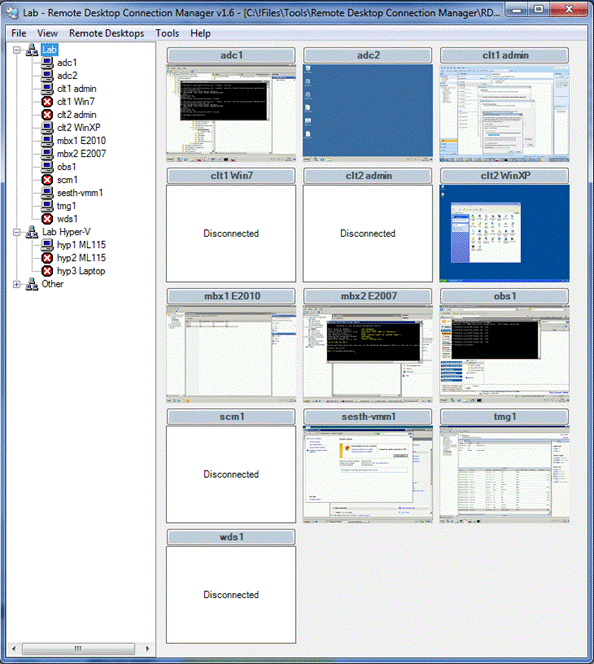Screen dimensions: 594x664
Task: Click the red disconnected icon beside clt1 Win7
Action: [x=47, y=102]
